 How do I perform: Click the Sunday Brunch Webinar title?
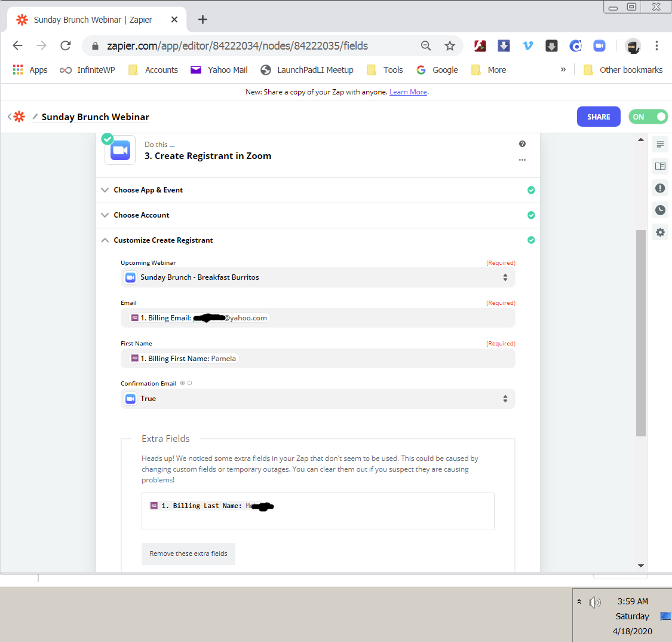click(x=95, y=117)
